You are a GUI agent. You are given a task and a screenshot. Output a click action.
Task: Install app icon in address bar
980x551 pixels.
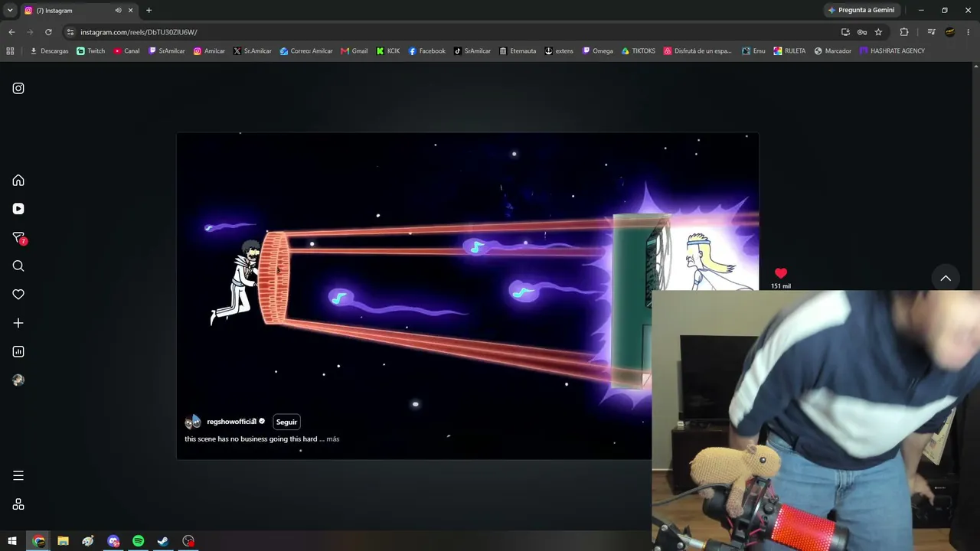845,32
